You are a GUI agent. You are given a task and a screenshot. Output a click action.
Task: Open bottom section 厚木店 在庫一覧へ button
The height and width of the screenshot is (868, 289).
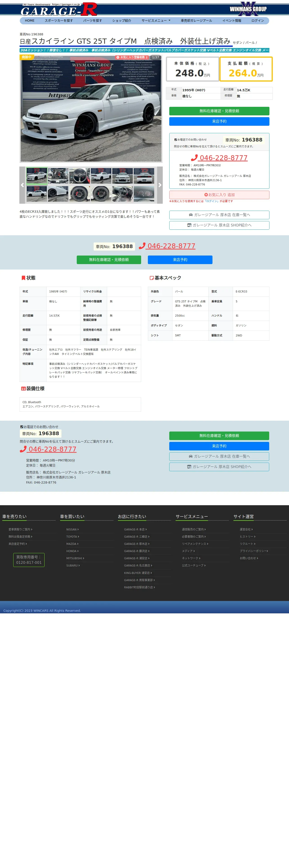pyautogui.click(x=219, y=457)
